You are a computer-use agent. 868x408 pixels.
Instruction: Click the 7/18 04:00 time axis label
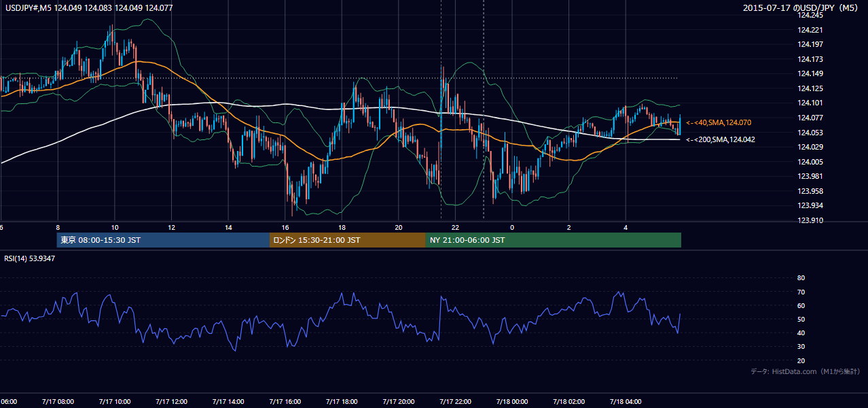(626, 402)
